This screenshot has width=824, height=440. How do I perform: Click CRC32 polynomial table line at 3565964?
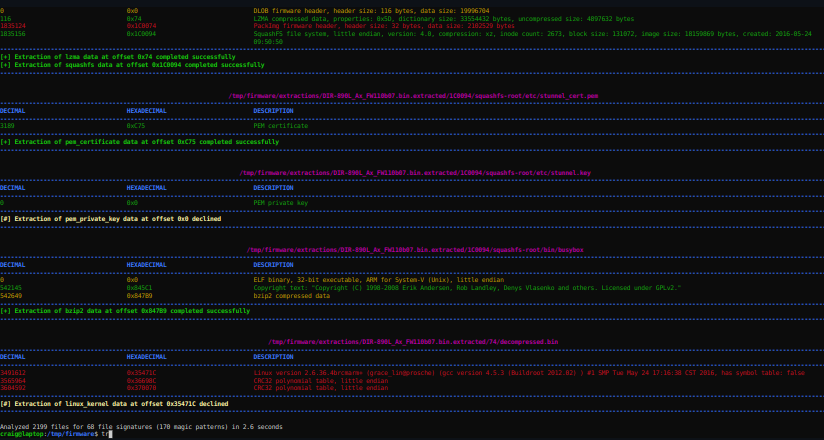pos(321,380)
